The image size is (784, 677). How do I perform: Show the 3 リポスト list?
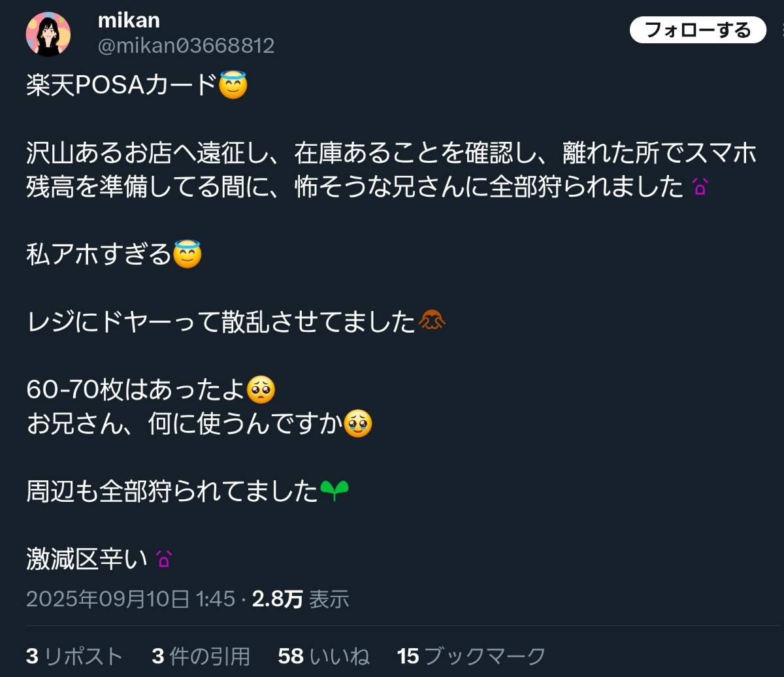point(74,655)
